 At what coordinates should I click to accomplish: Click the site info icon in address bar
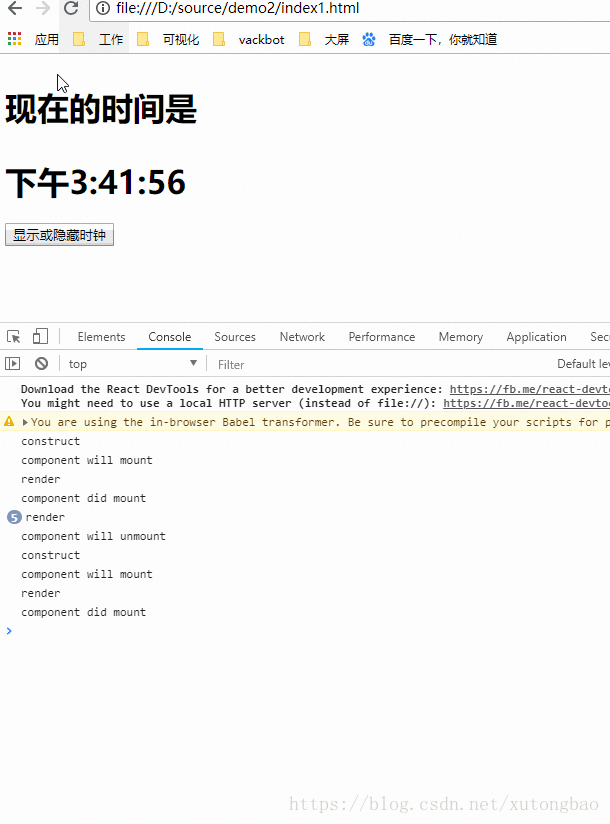(x=103, y=8)
